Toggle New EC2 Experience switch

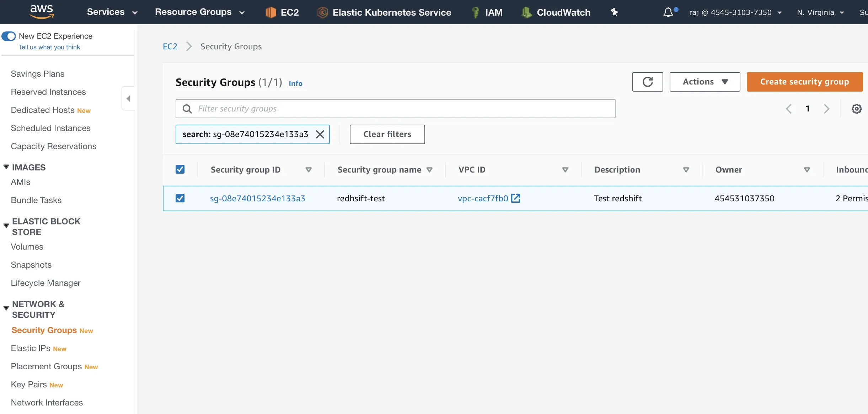[9, 36]
